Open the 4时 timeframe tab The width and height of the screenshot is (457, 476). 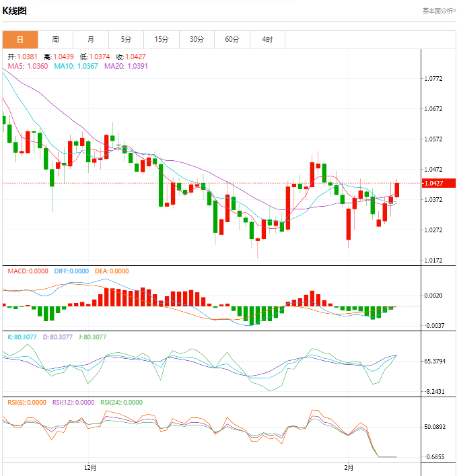click(267, 40)
